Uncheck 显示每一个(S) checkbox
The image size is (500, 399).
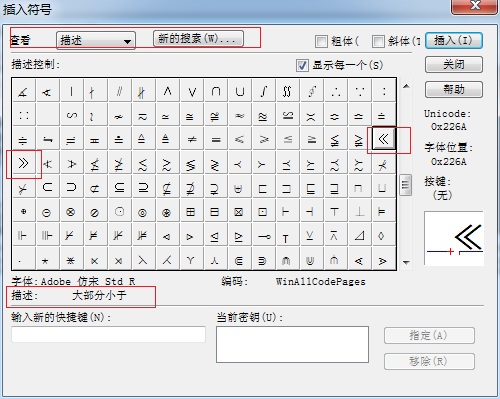coord(302,65)
